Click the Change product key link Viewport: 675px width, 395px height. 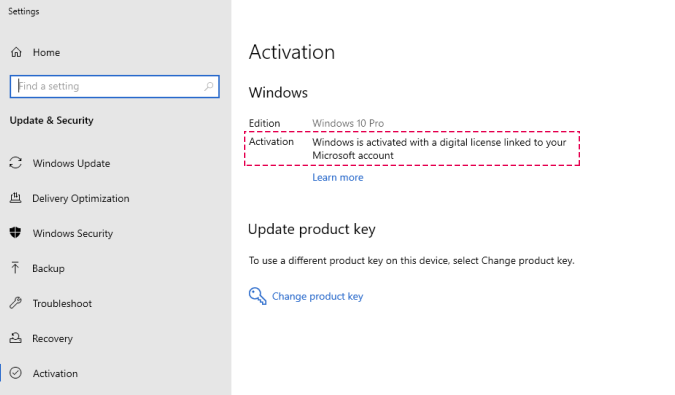coord(317,296)
